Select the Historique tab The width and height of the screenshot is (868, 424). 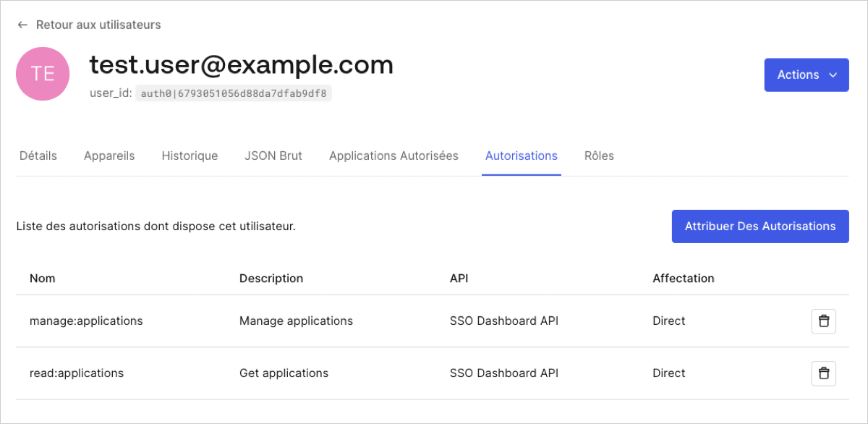pyautogui.click(x=190, y=156)
